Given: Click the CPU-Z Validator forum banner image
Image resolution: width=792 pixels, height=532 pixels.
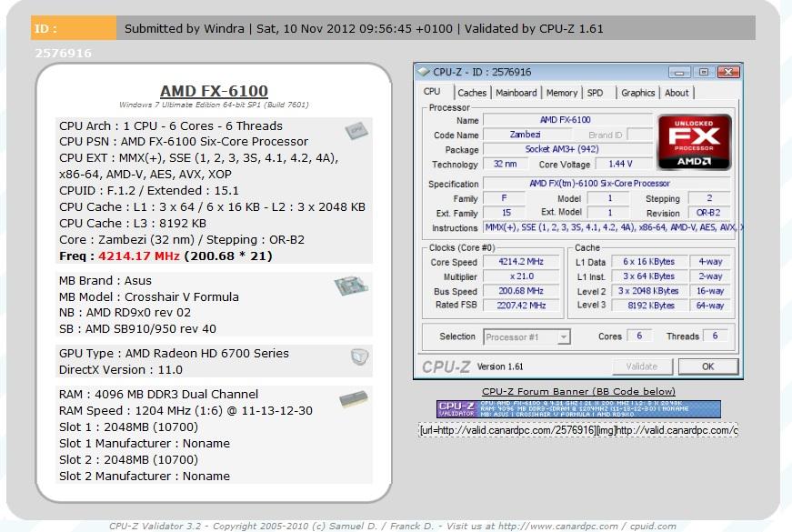Looking at the screenshot, I should coord(578,408).
